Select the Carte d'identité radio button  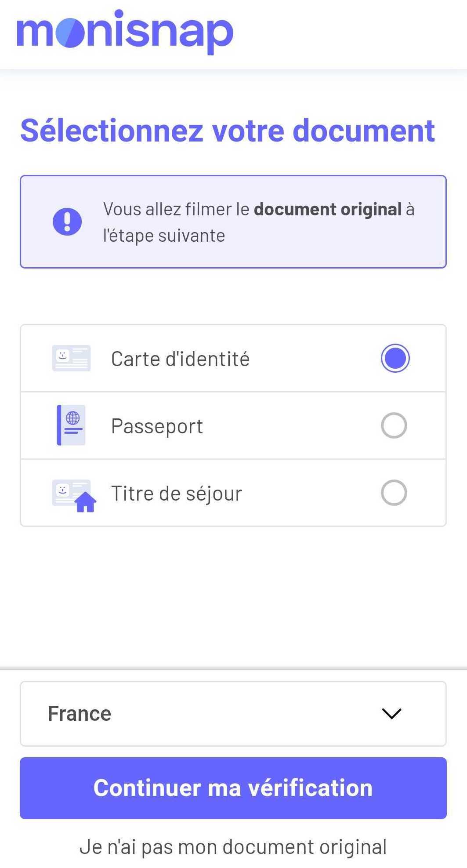[x=395, y=358]
